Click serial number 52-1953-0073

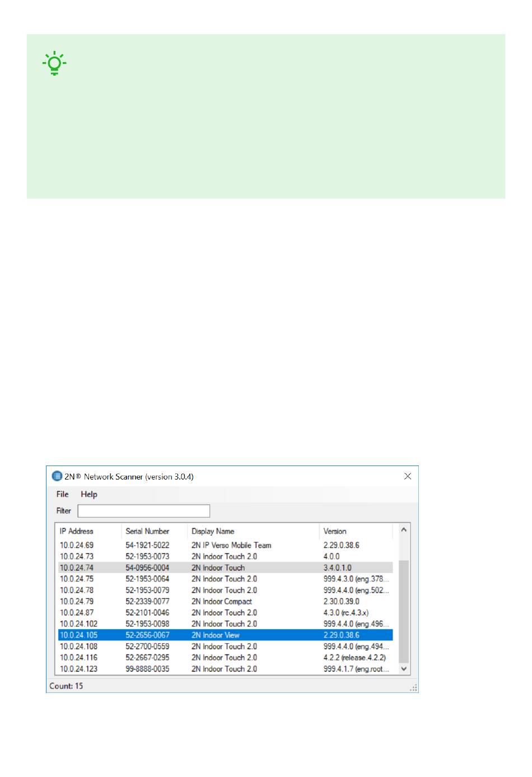click(x=147, y=556)
